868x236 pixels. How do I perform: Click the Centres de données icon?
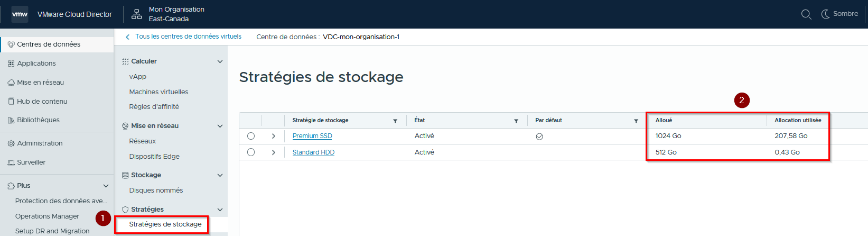pos(11,44)
